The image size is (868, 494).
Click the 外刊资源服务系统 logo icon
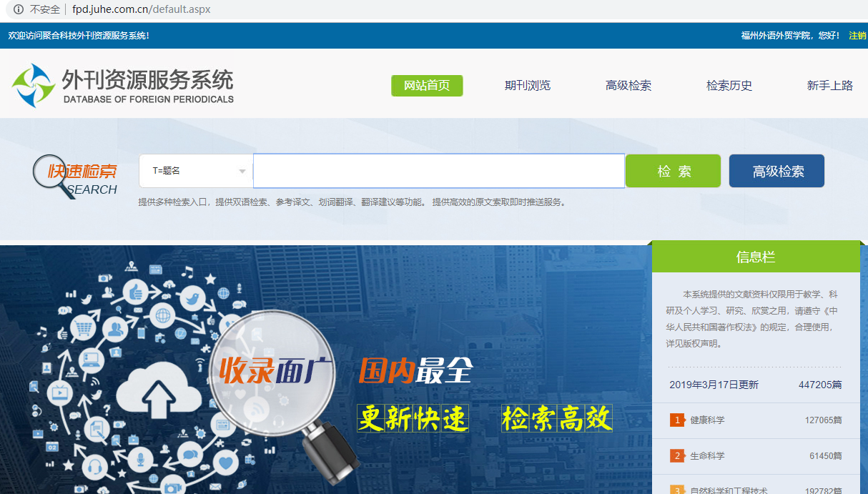33,86
